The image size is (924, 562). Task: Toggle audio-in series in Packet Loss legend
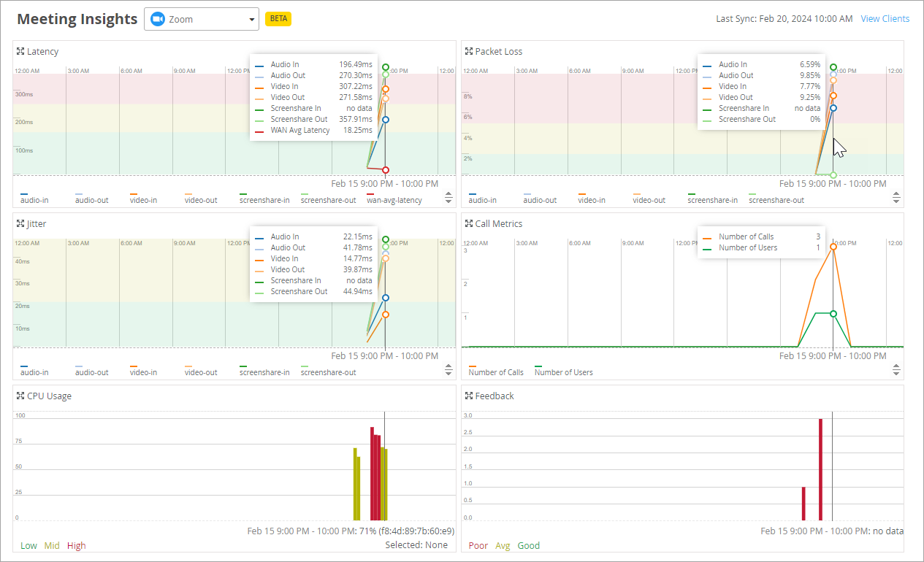(x=482, y=200)
